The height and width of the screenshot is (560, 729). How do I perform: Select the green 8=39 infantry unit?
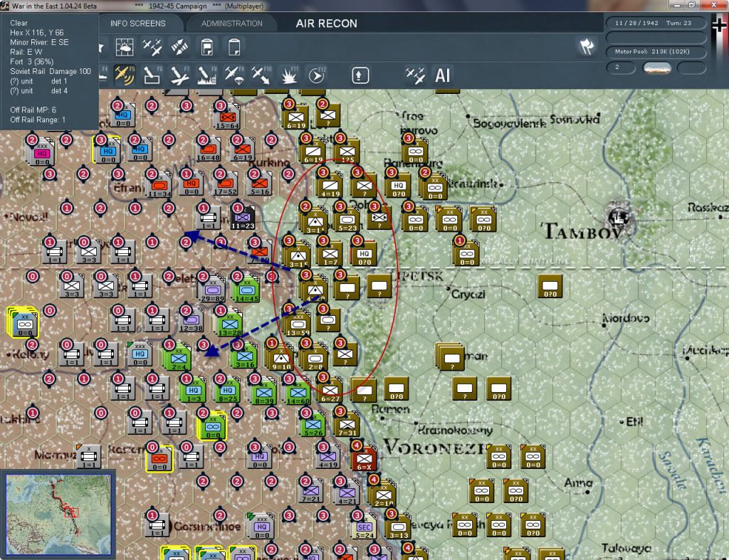[x=263, y=392]
